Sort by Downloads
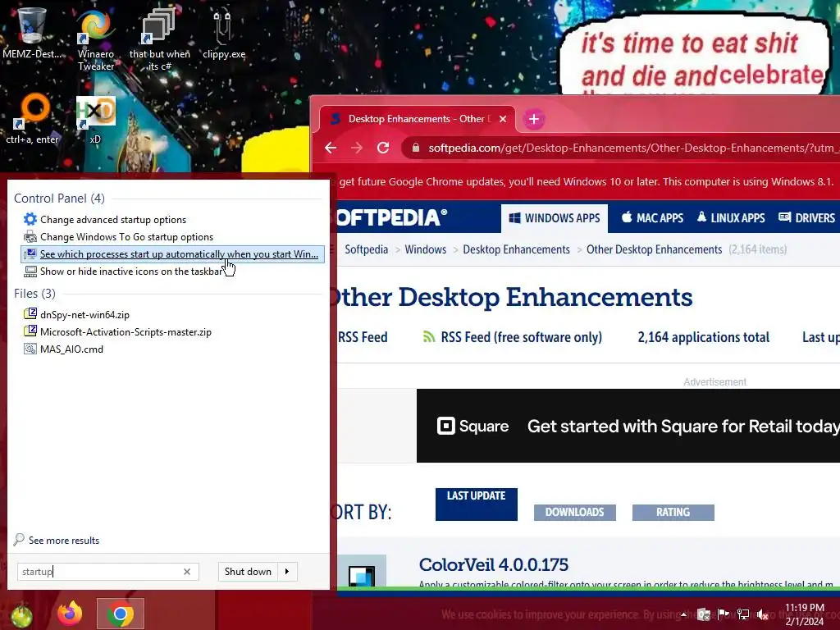Viewport: 840px width, 630px height. coord(575,512)
